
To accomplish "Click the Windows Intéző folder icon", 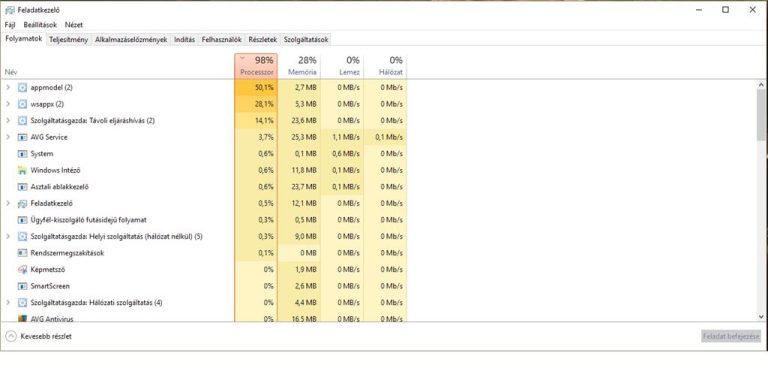I will (22, 170).
